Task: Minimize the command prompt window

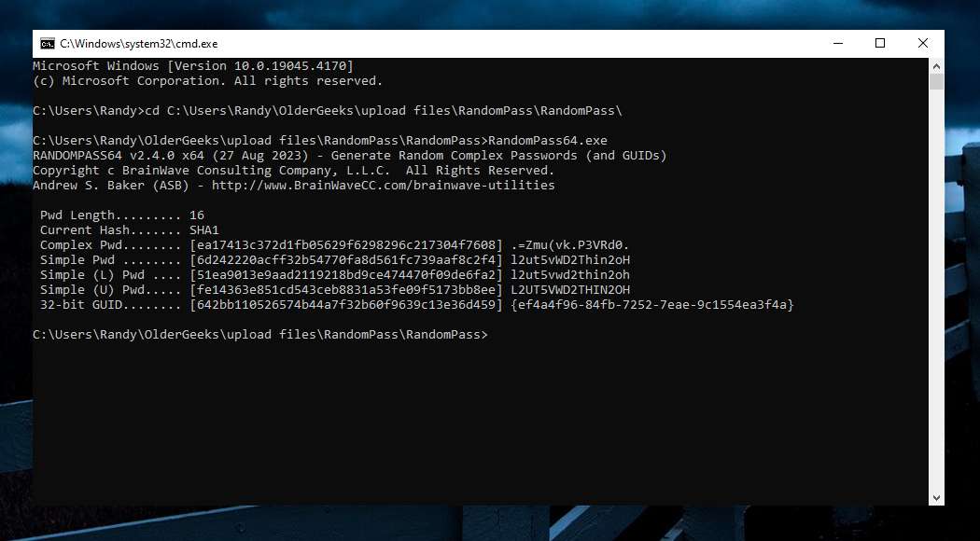Action: click(838, 43)
